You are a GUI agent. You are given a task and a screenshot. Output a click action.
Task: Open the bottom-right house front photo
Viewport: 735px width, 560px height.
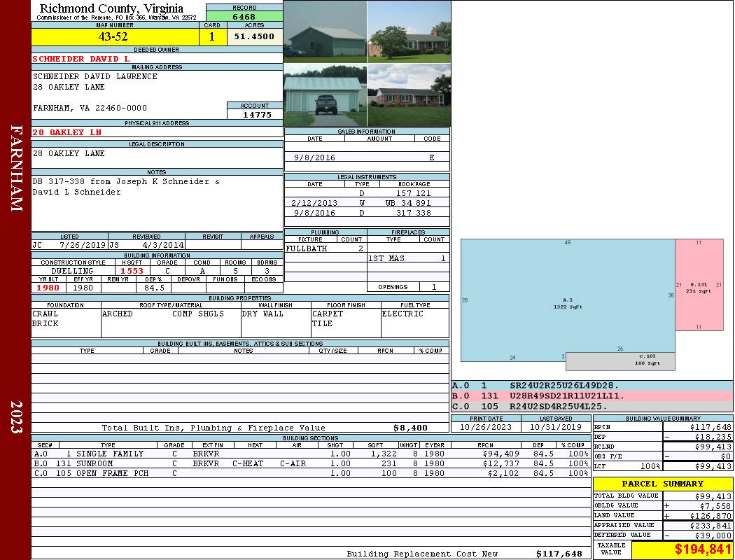[409, 95]
